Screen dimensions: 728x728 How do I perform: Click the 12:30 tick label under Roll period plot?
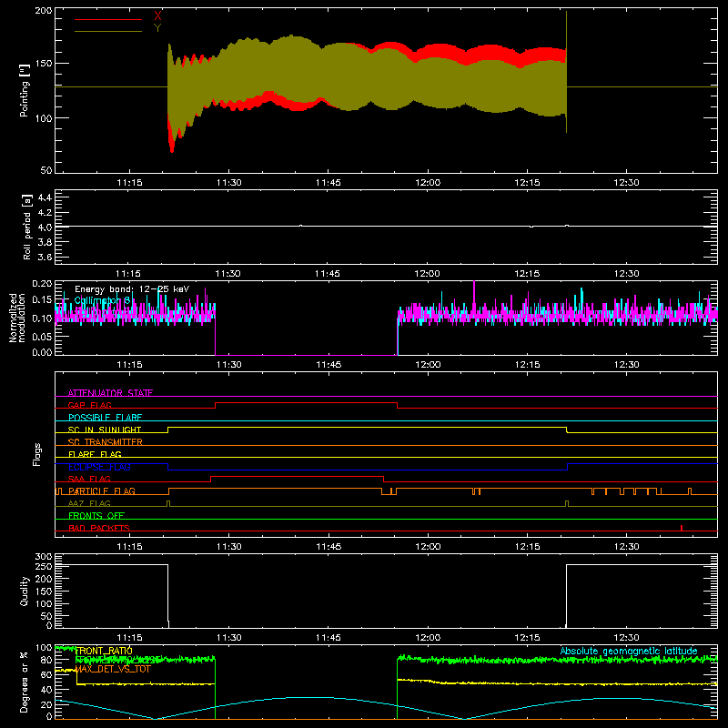626,274
